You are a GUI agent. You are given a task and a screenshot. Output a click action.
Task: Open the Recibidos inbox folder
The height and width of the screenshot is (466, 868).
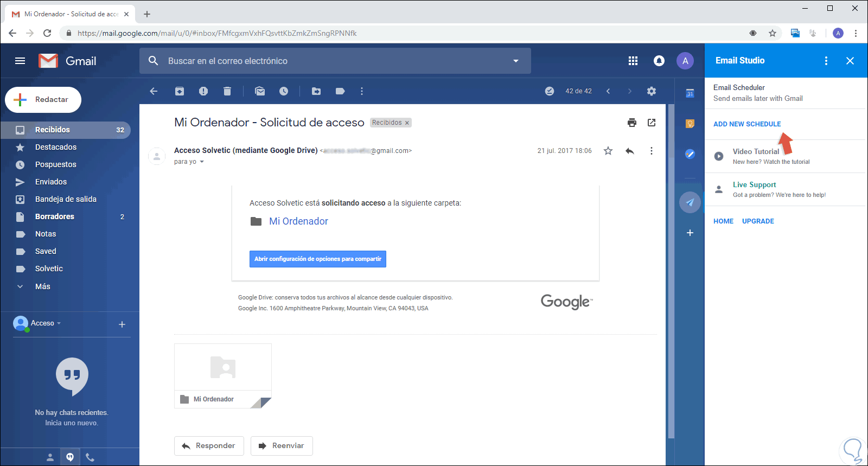[x=66, y=130]
